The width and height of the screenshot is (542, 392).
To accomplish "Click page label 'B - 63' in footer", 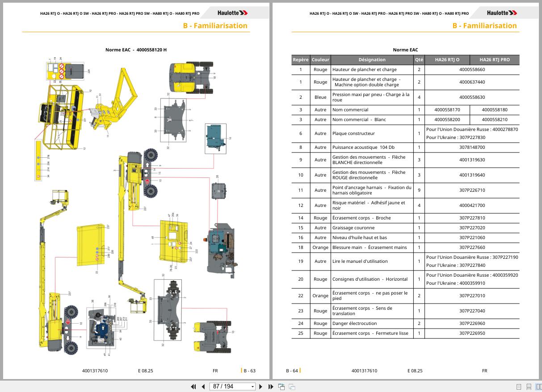I will [250, 371].
